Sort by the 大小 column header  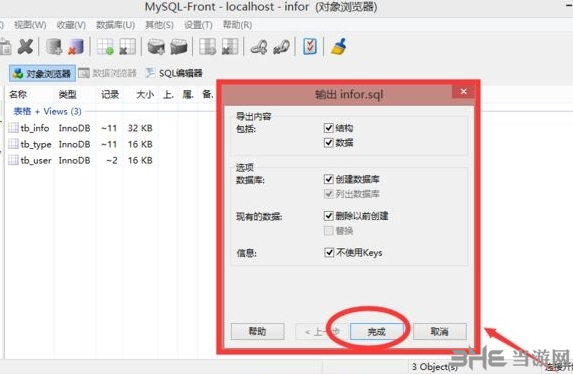[x=145, y=95]
